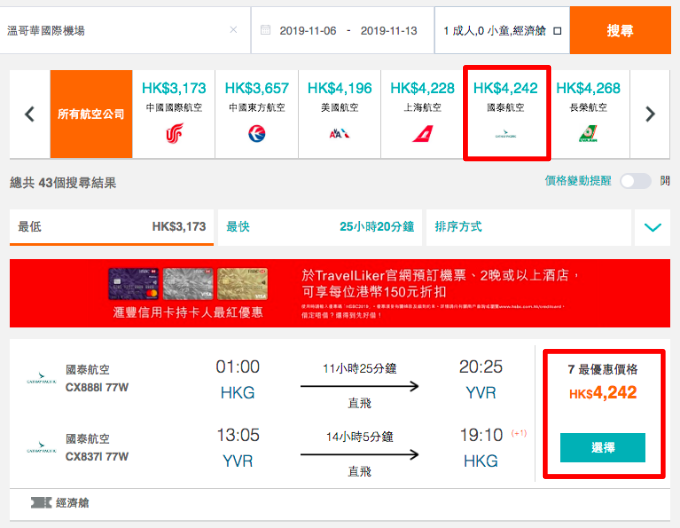
Task: Click the HK$4,242 fare price
Action: (x=603, y=393)
